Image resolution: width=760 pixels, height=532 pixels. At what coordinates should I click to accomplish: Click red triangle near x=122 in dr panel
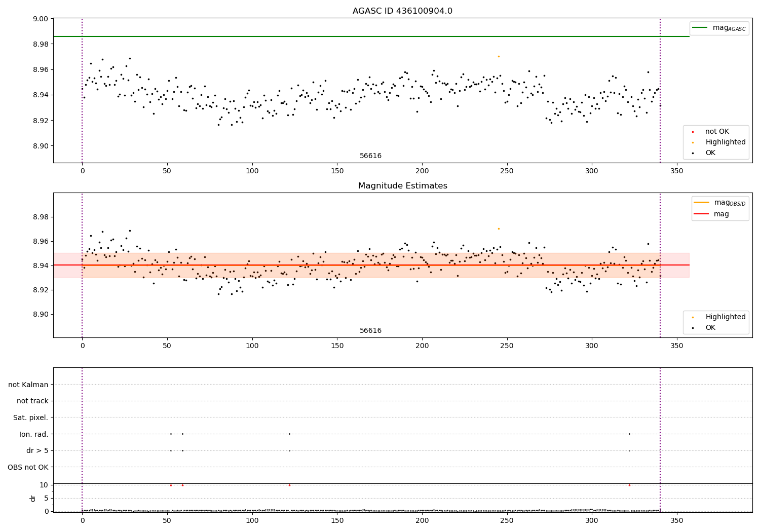(x=289, y=485)
